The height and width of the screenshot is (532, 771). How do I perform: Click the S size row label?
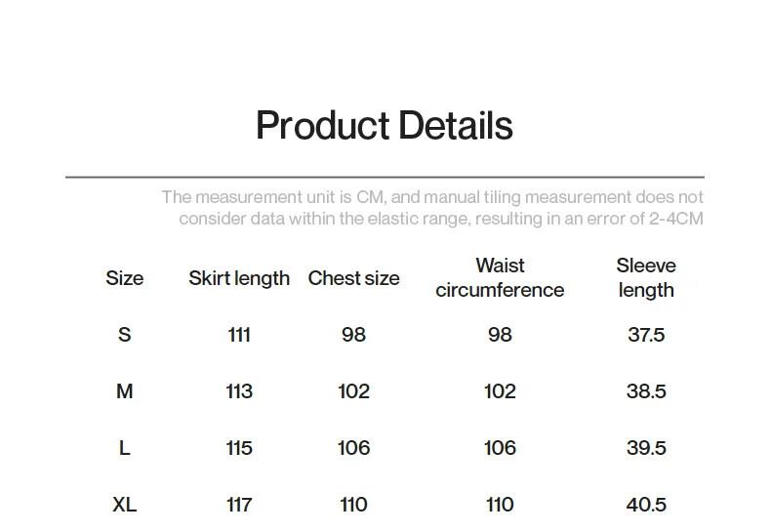pos(124,335)
